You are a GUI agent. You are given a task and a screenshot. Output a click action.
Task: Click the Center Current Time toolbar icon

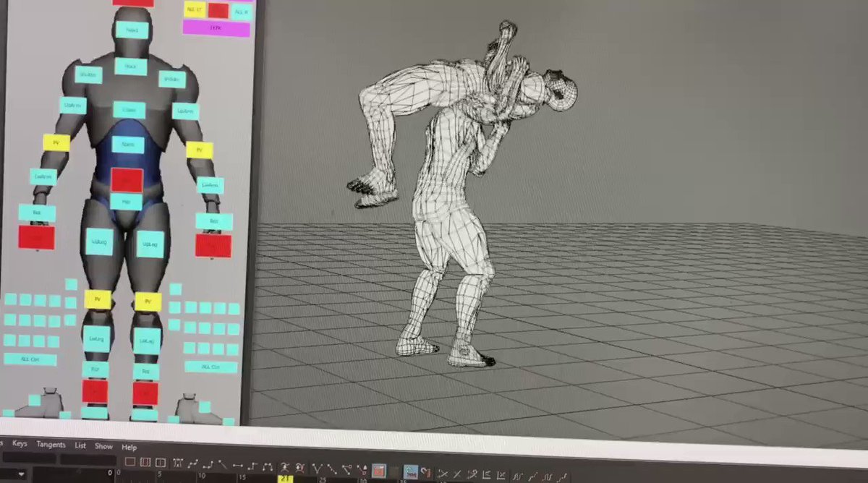[x=160, y=462]
